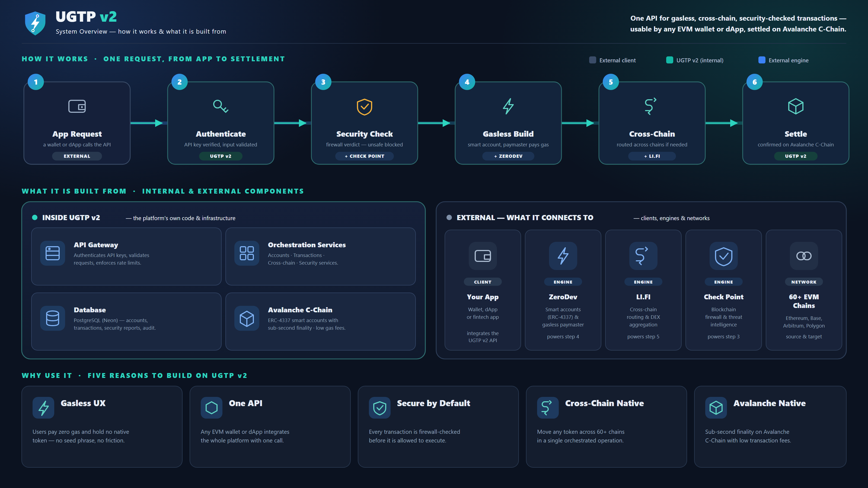The image size is (868, 488).
Task: Click the API Gateway server icon
Action: tap(53, 253)
